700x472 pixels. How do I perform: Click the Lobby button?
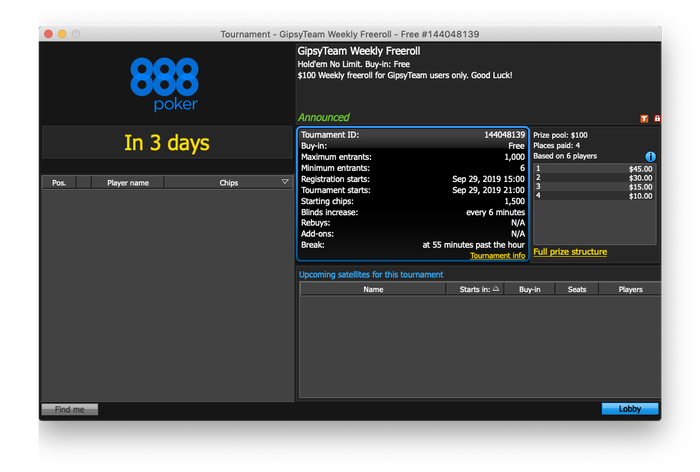(629, 409)
